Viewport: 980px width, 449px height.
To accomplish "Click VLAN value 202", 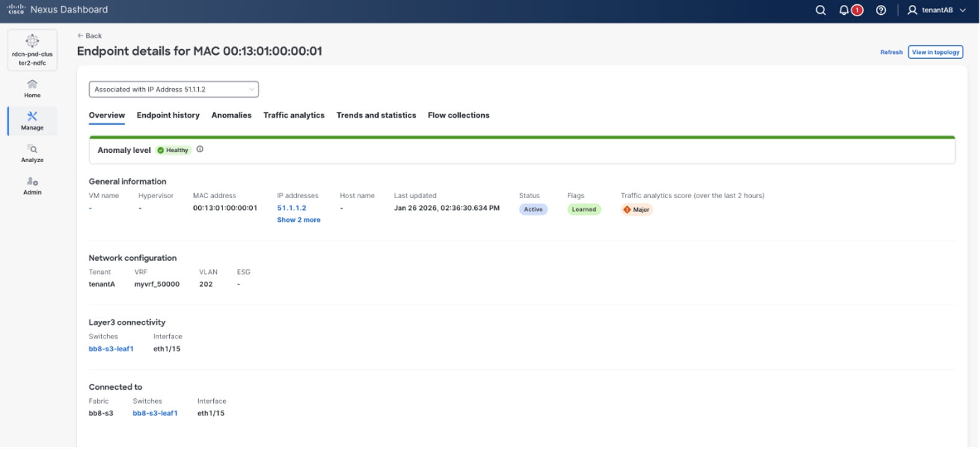I will (x=206, y=284).
